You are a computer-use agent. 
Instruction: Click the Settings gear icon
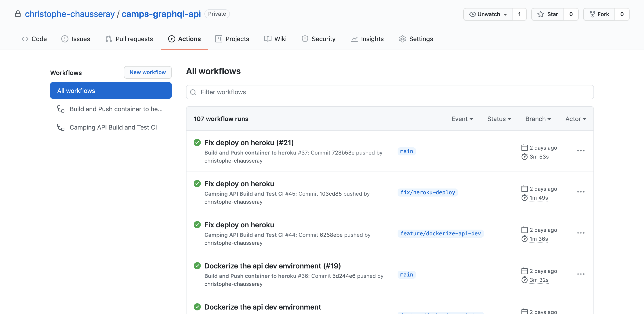pos(402,39)
